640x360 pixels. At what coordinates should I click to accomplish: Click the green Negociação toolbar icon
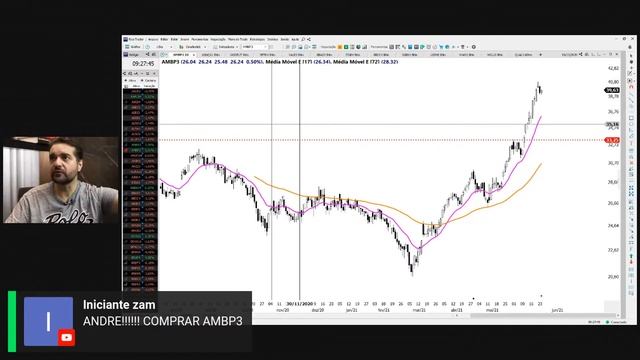[x=346, y=47]
